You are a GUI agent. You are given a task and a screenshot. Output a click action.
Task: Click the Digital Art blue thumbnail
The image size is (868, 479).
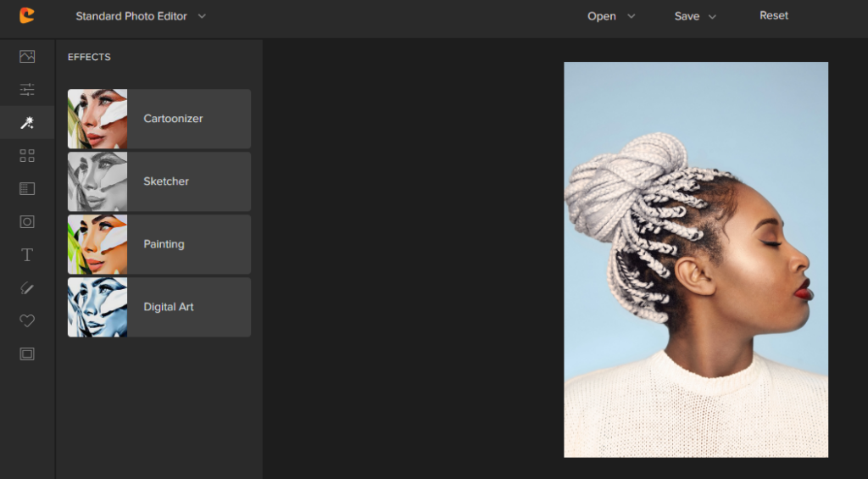pyautogui.click(x=97, y=307)
